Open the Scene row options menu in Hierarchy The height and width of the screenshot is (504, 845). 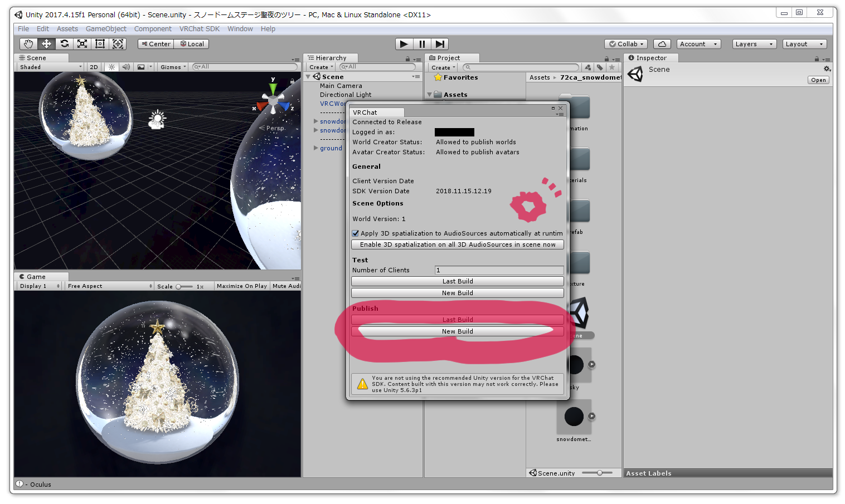(x=416, y=77)
